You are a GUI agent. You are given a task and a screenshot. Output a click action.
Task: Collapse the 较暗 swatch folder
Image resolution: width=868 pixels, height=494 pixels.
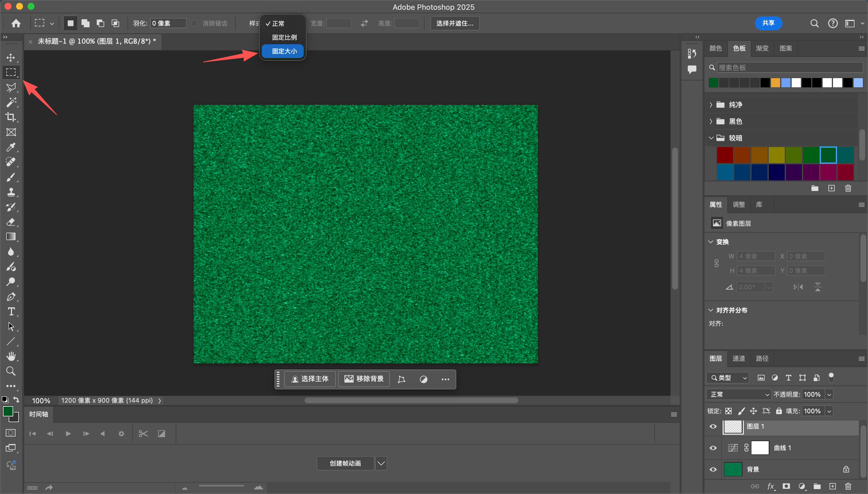[711, 138]
